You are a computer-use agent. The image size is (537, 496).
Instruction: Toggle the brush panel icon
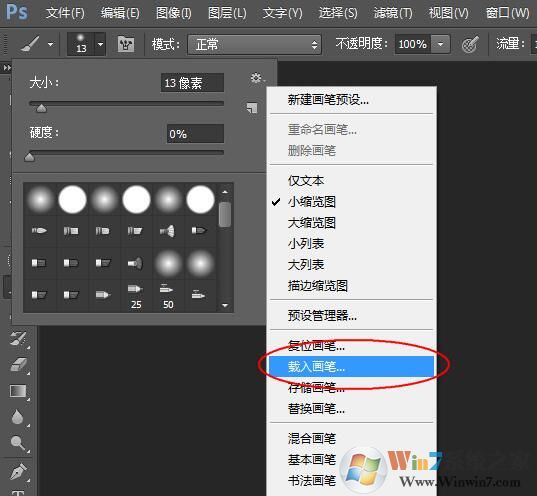(x=126, y=44)
